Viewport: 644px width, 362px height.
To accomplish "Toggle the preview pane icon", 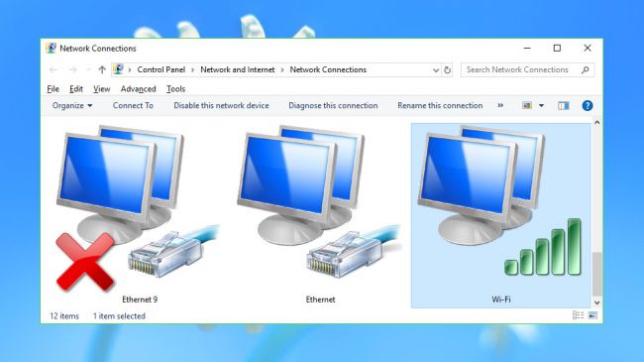I will (x=564, y=106).
